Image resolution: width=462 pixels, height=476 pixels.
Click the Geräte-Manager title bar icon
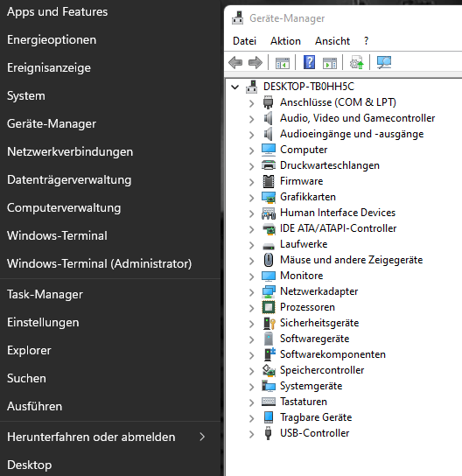click(x=237, y=18)
